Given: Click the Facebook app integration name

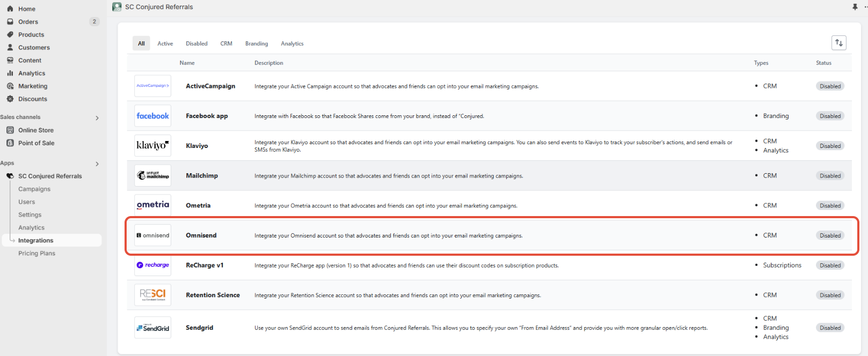Looking at the screenshot, I should click(x=207, y=116).
